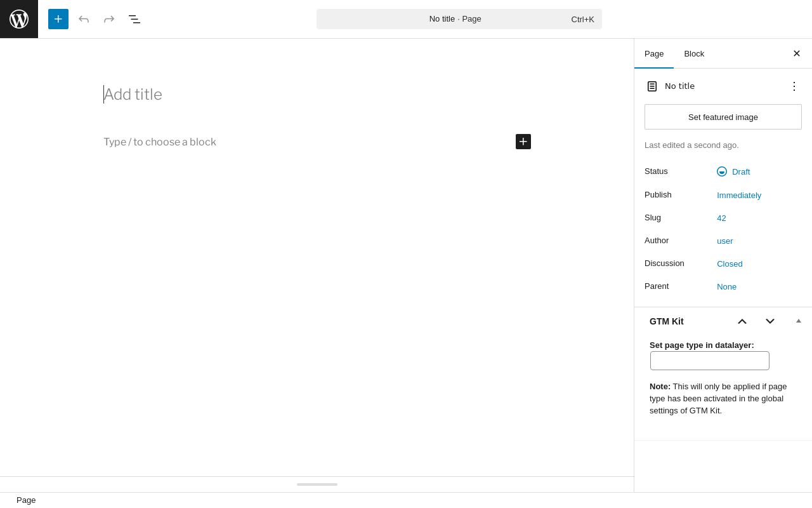Click the page document icon beside No title

point(652,86)
